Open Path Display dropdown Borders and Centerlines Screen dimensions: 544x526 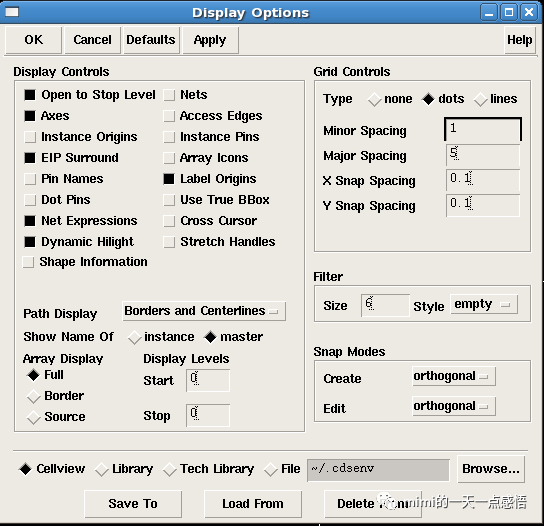click(x=204, y=311)
